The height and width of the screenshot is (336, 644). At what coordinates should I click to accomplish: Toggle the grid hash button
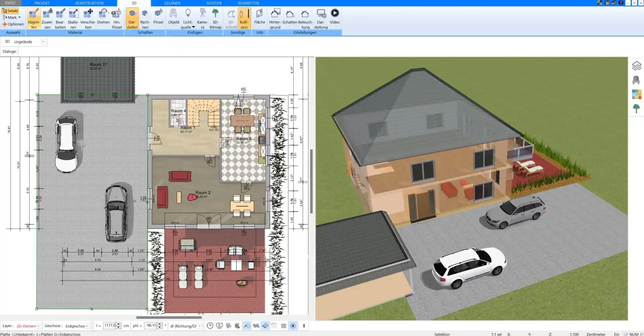click(284, 326)
